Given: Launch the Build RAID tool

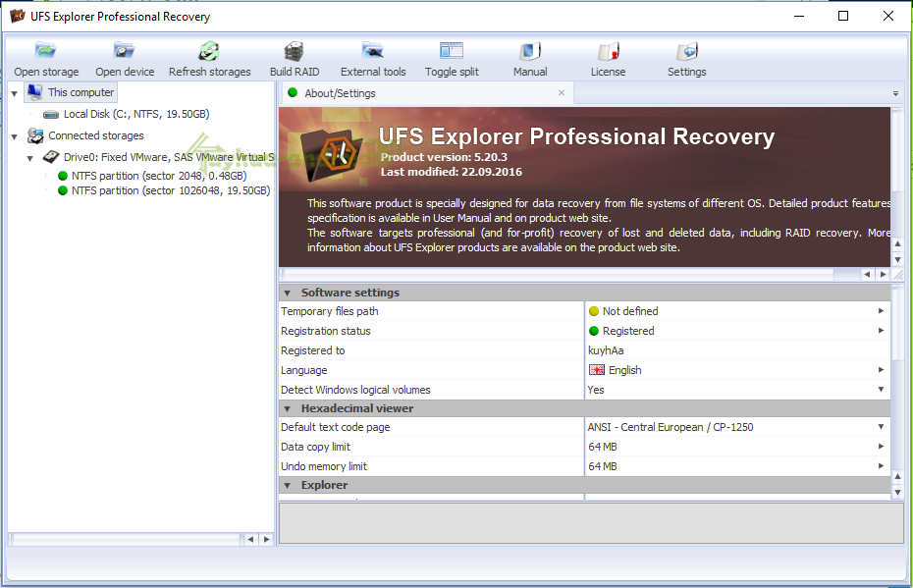Looking at the screenshot, I should tap(295, 59).
